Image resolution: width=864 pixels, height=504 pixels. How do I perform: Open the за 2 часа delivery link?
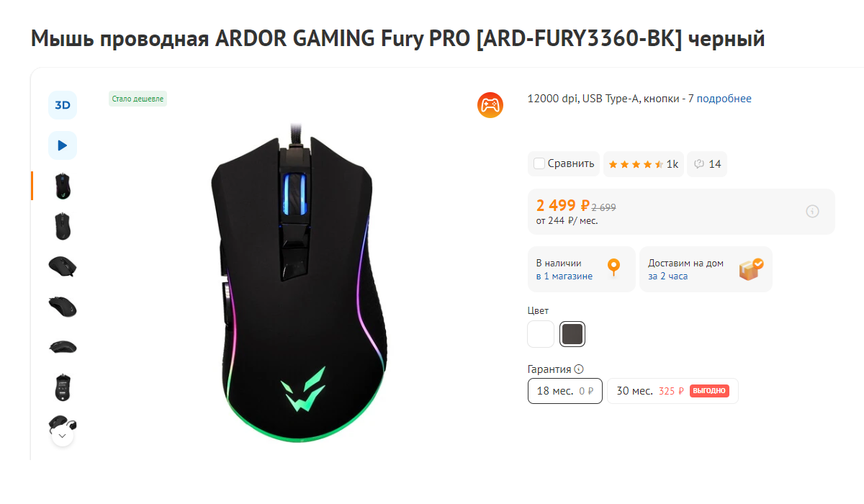pyautogui.click(x=667, y=276)
